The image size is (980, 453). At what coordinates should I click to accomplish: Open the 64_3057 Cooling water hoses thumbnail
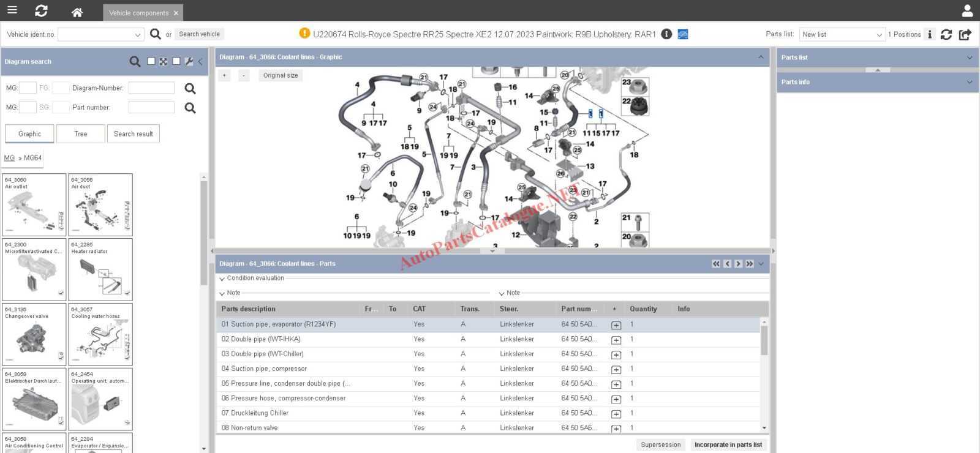tap(100, 334)
